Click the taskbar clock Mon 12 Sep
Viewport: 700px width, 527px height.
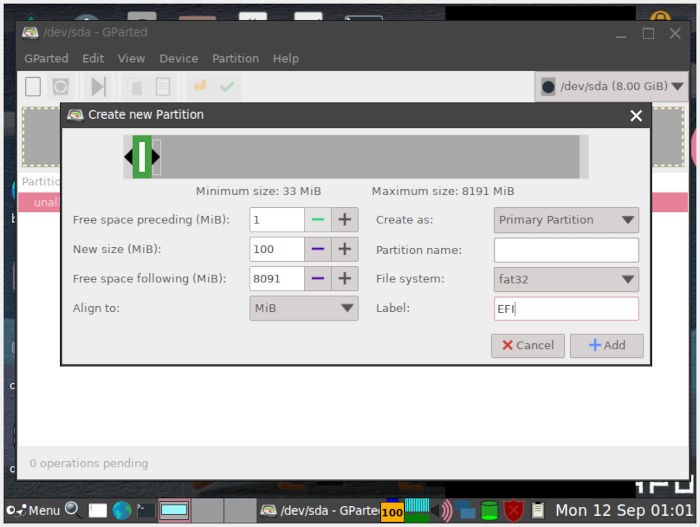[x=624, y=510]
